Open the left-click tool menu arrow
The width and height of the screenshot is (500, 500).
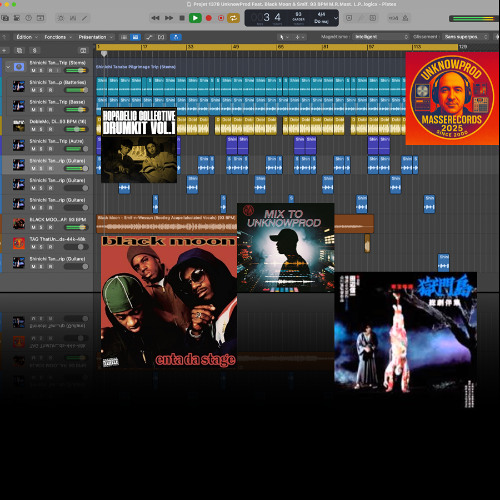tap(287, 37)
